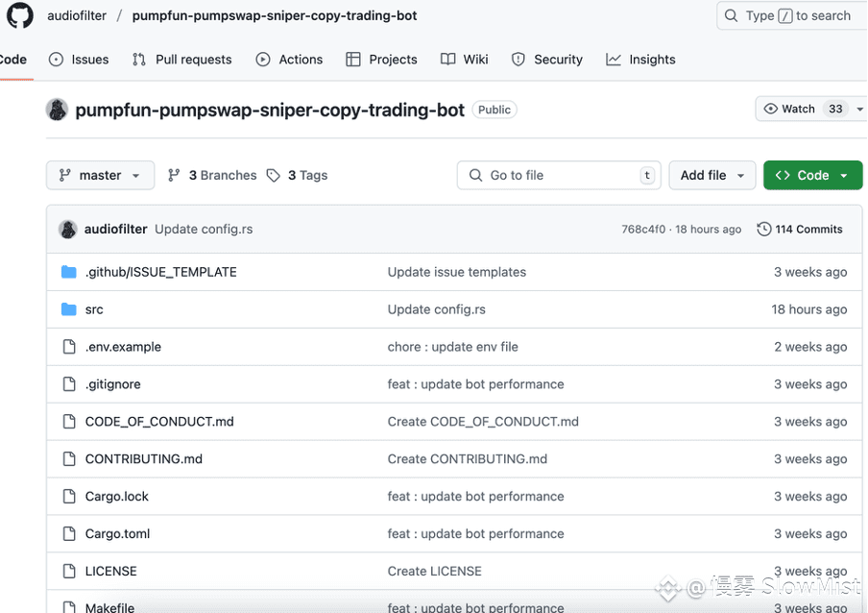
Task: Click the branches icon beside 3 Branches
Action: click(174, 176)
